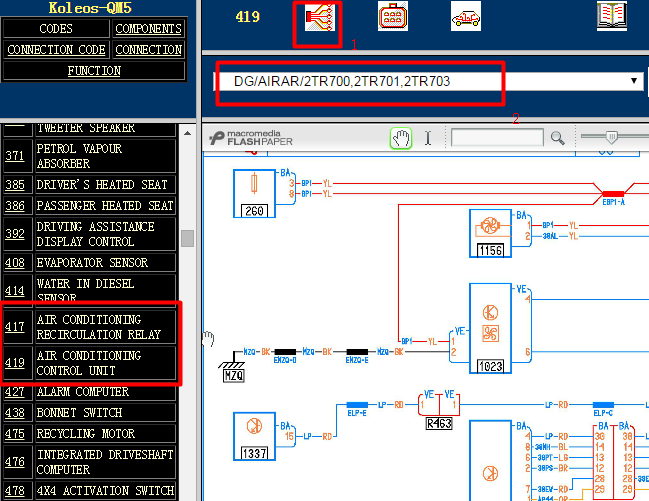Viewport: 649px width, 501px height.
Task: Open component code 371
Action: [x=15, y=156]
